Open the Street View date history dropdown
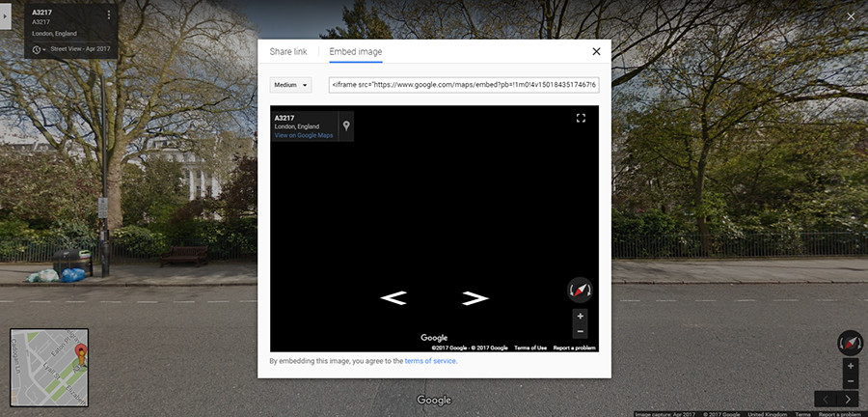 [x=39, y=49]
